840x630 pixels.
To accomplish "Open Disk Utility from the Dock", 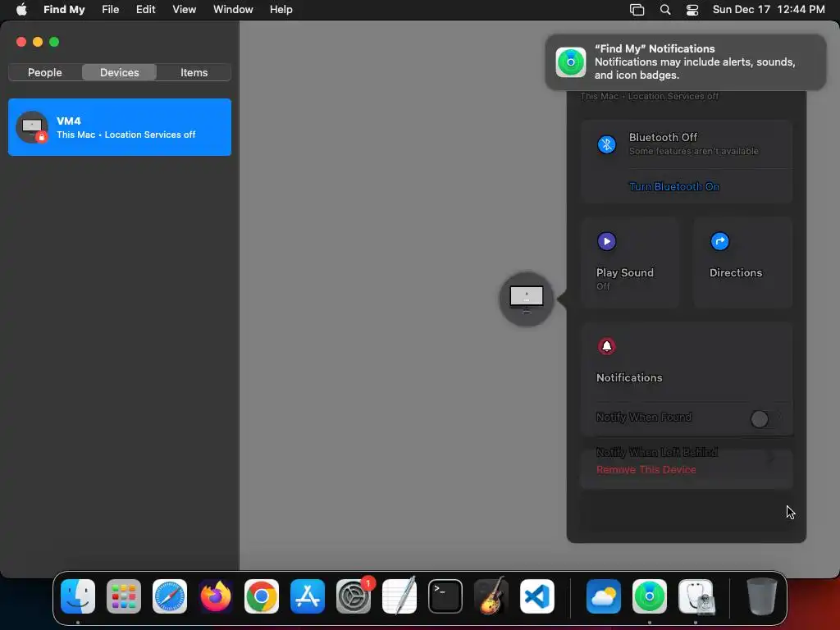I will tap(696, 596).
